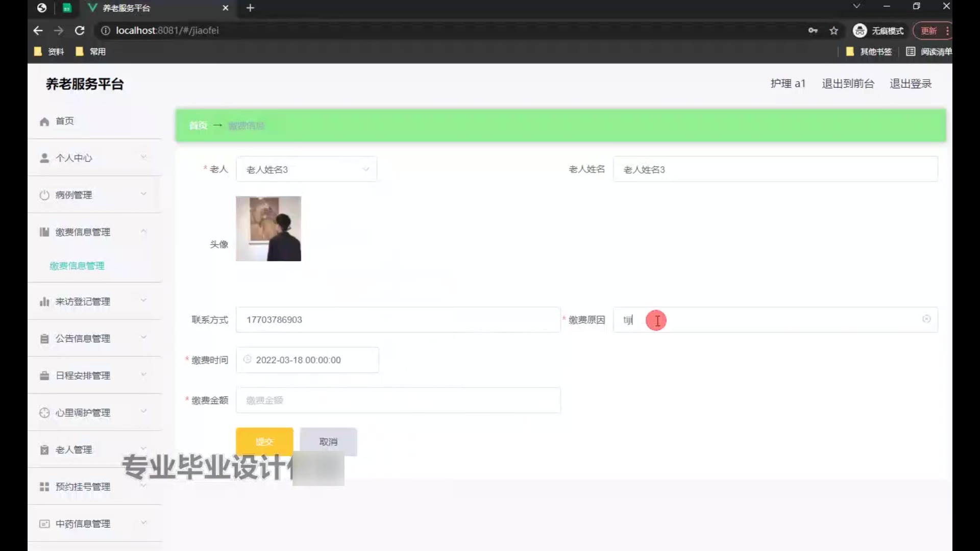The height and width of the screenshot is (551, 980).
Task: Reload the page with the refresh icon
Action: (x=80, y=31)
